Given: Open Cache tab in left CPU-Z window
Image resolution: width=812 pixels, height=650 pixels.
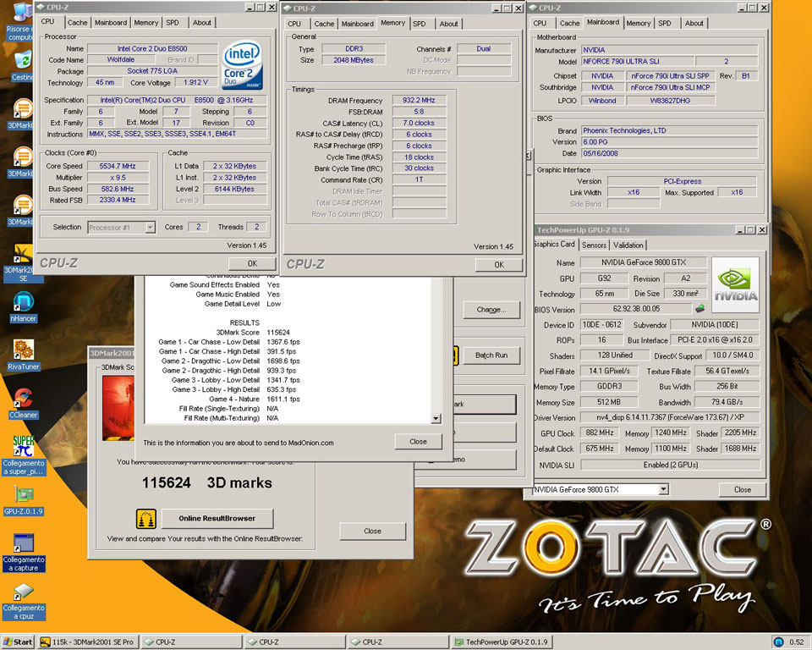Looking at the screenshot, I should [77, 23].
